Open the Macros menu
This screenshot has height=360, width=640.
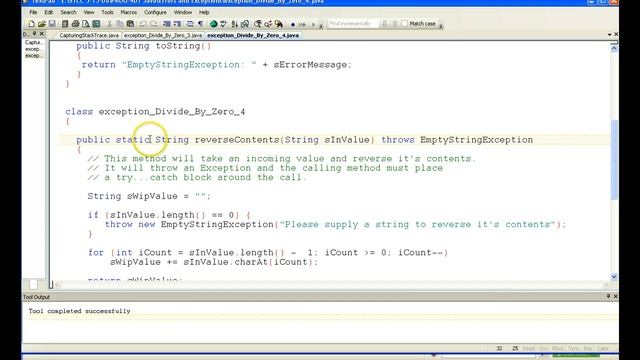click(x=129, y=12)
